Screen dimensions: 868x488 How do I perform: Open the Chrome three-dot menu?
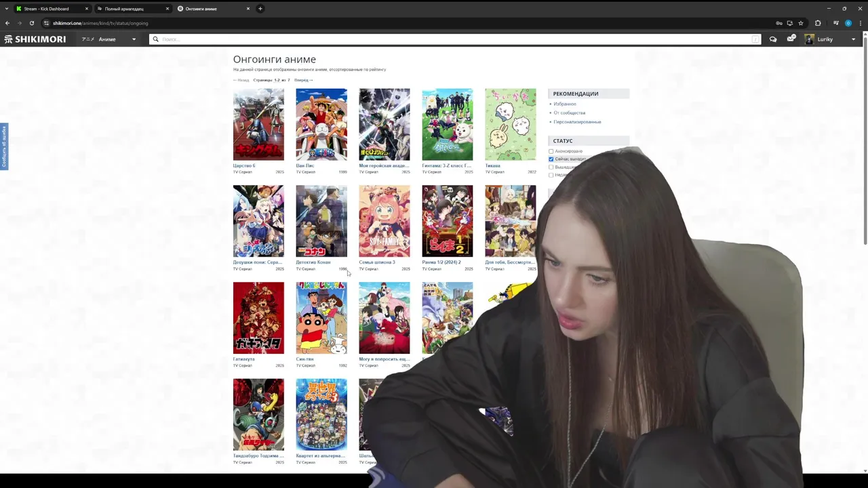point(861,23)
